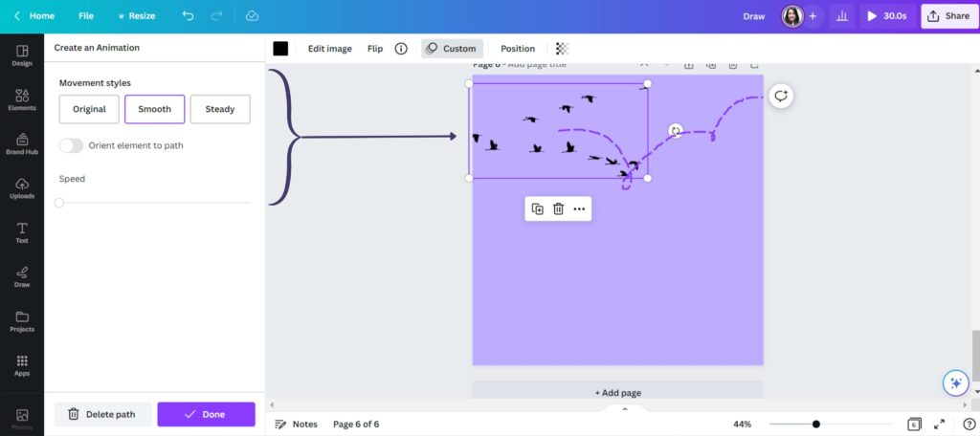Click the rotate handle of birds element
Screen dimensions: 980x436
675,131
